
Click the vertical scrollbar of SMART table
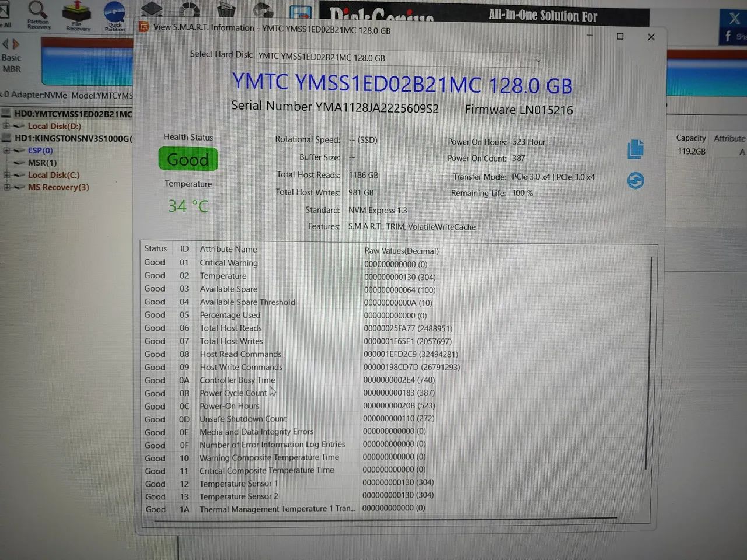pos(648,362)
